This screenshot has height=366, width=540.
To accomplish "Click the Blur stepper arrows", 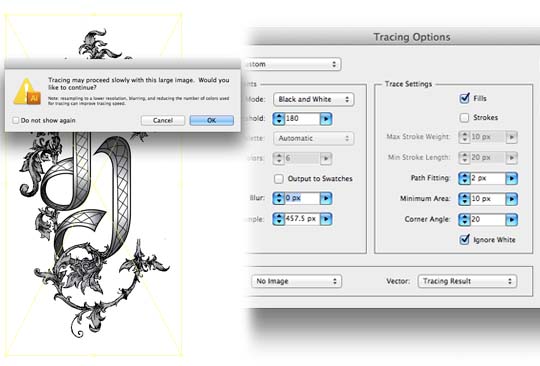I will pyautogui.click(x=279, y=198).
